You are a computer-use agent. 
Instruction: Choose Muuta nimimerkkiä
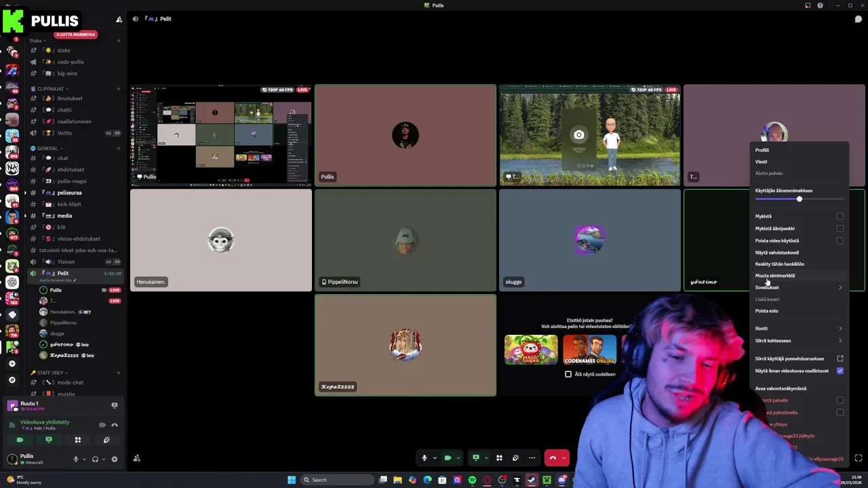tap(799, 276)
